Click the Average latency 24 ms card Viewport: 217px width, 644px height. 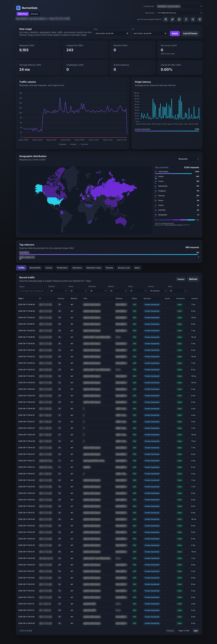click(x=38, y=67)
